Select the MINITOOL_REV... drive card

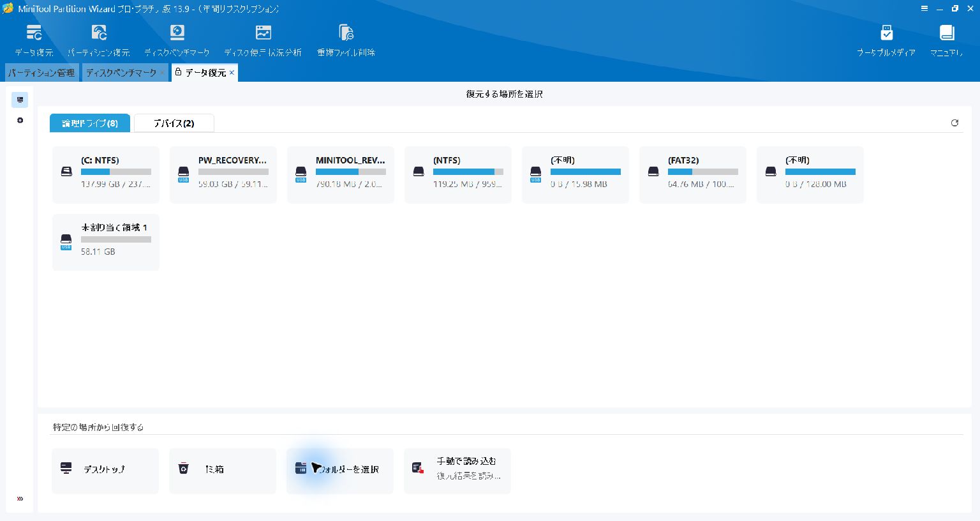pyautogui.click(x=341, y=174)
